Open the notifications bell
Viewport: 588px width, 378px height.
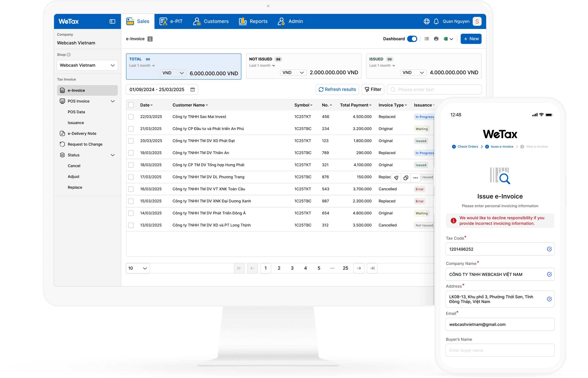(x=436, y=21)
